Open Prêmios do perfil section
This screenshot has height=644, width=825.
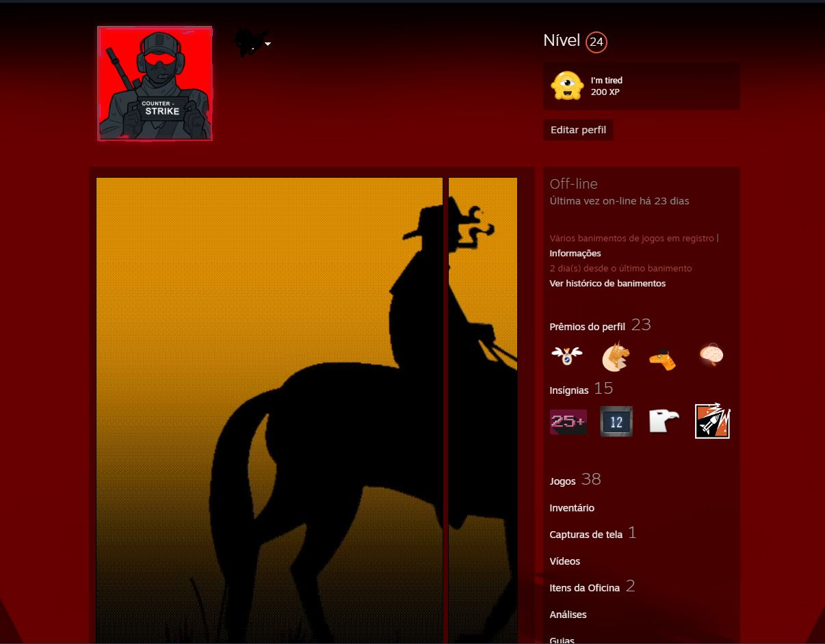click(588, 327)
